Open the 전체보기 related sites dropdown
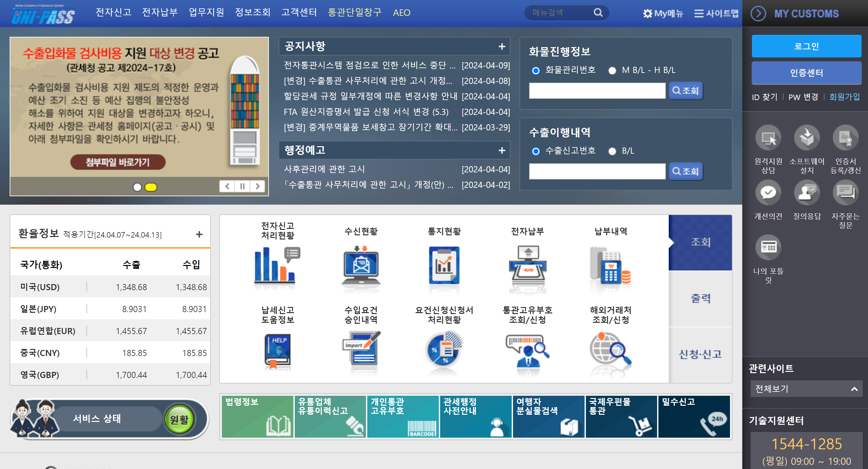Image resolution: width=868 pixels, height=469 pixels. [806, 389]
